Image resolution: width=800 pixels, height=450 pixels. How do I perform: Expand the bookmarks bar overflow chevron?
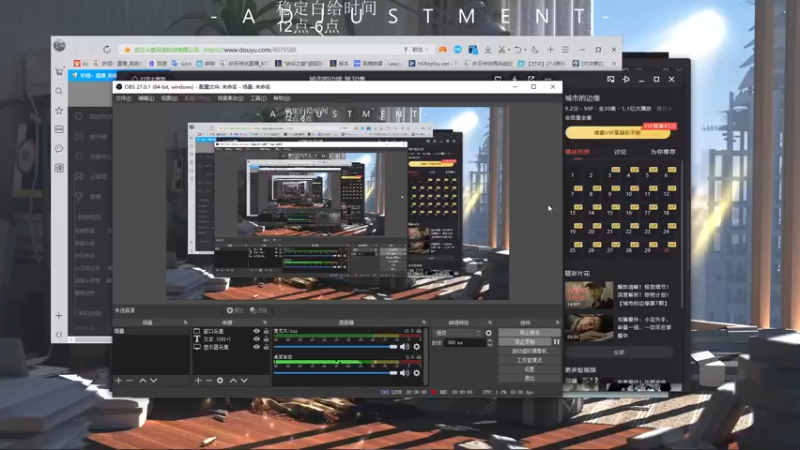click(614, 63)
